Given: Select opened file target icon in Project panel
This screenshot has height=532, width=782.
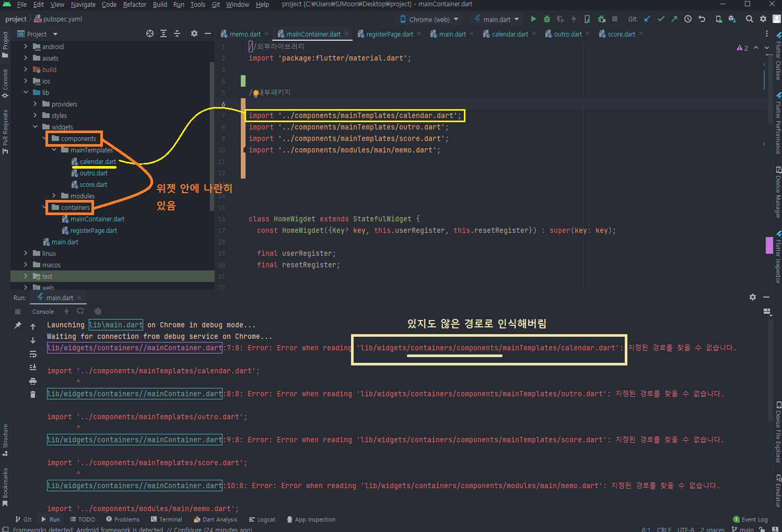Looking at the screenshot, I should click(x=150, y=33).
